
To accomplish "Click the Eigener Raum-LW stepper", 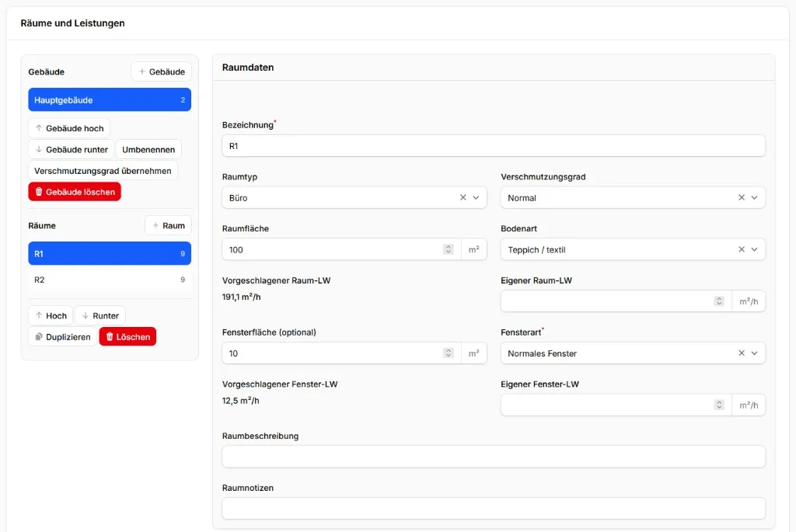I will [x=719, y=301].
